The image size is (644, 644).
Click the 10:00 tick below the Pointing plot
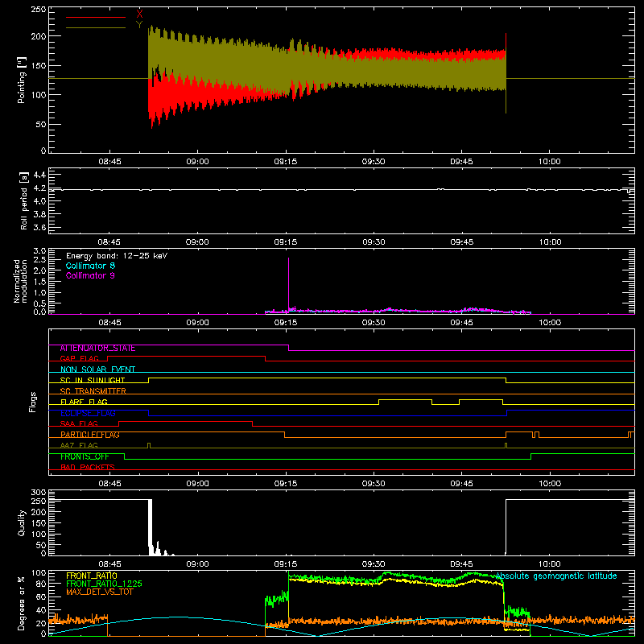pyautogui.click(x=550, y=162)
